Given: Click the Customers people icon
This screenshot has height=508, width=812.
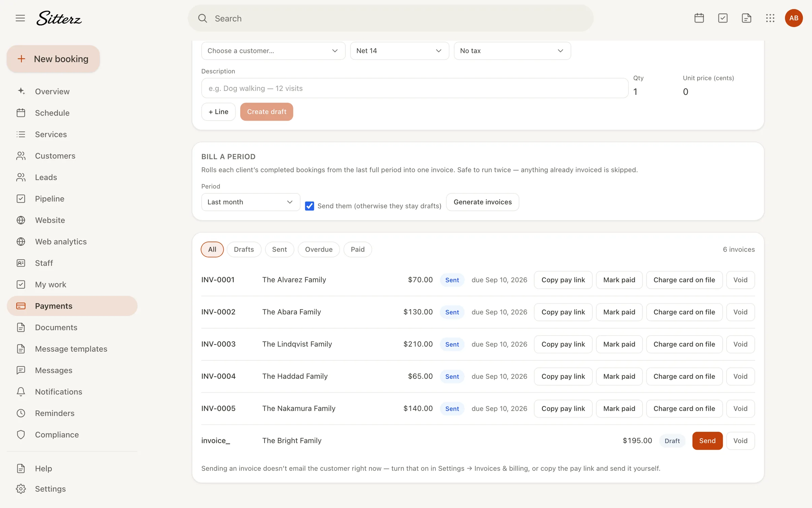Looking at the screenshot, I should point(21,156).
